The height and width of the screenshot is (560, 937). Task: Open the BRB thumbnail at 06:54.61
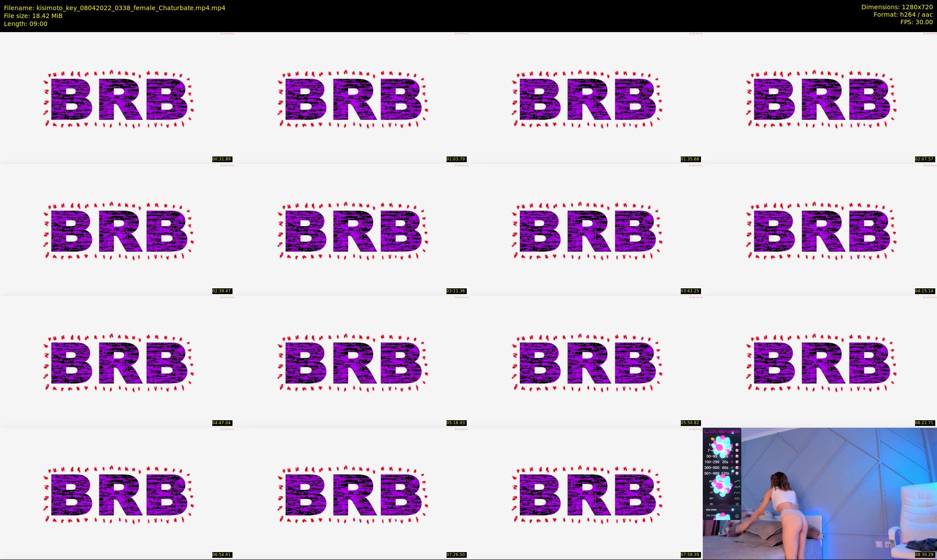(117, 493)
